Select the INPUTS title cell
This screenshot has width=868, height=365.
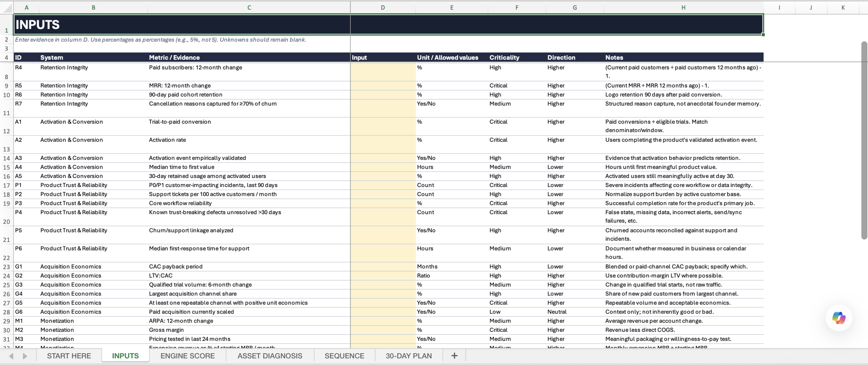point(182,24)
